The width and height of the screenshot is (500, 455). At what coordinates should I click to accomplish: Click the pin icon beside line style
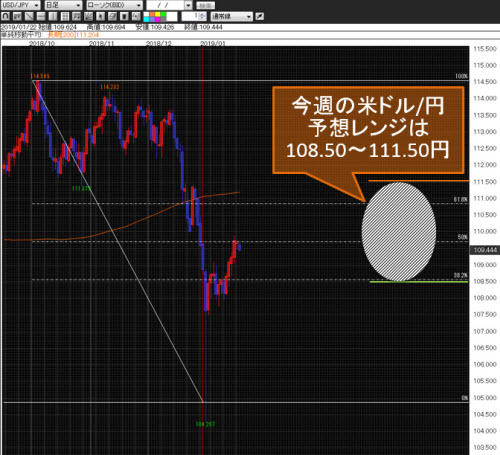[259, 16]
